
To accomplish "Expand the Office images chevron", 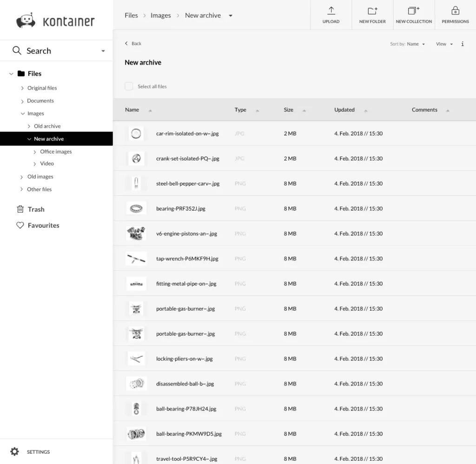I will (34, 152).
